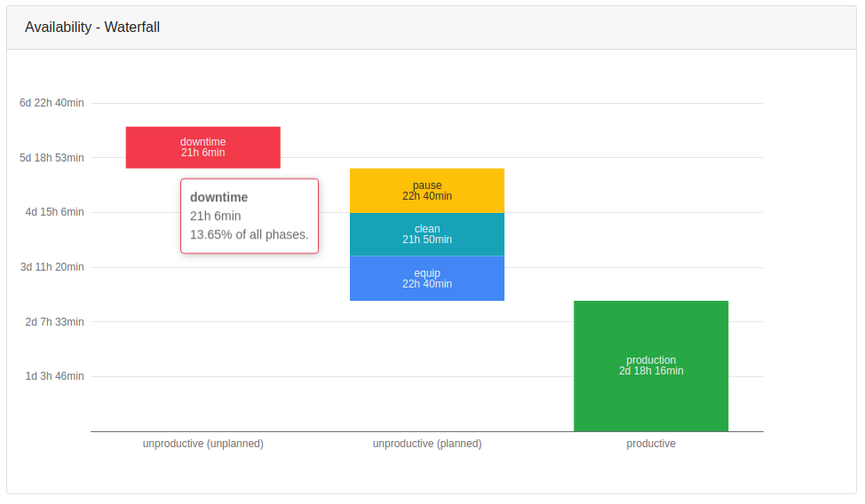
Task: Click the '21h 6min' line in tooltip
Action: pyautogui.click(x=215, y=216)
